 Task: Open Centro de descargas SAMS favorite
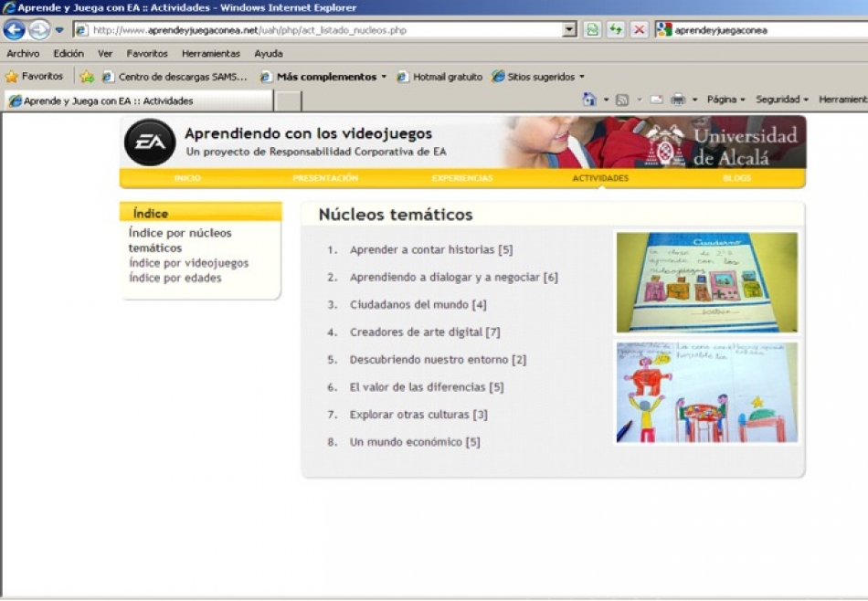point(175,77)
